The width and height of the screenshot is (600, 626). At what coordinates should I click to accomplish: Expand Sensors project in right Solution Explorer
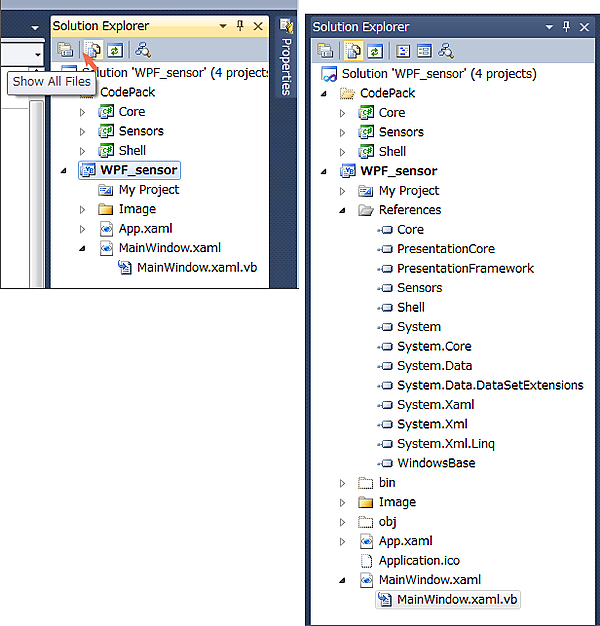point(343,133)
